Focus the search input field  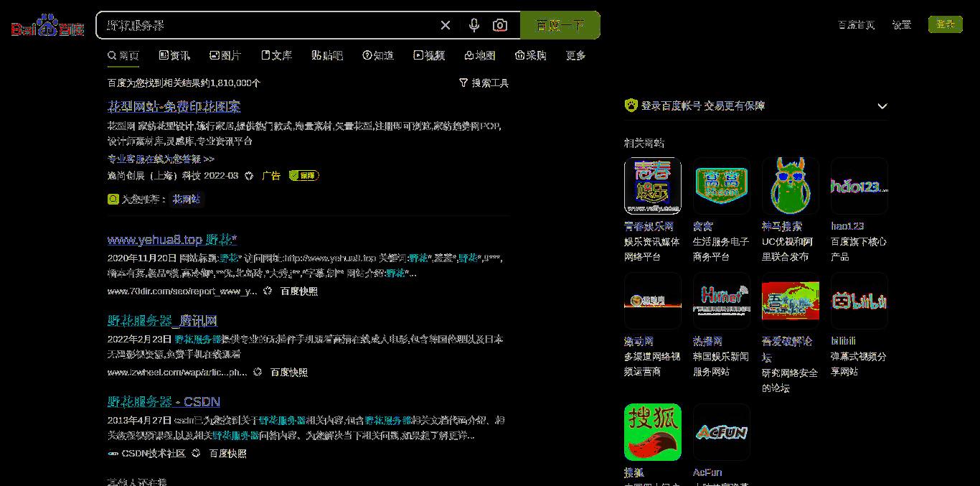[x=269, y=25]
